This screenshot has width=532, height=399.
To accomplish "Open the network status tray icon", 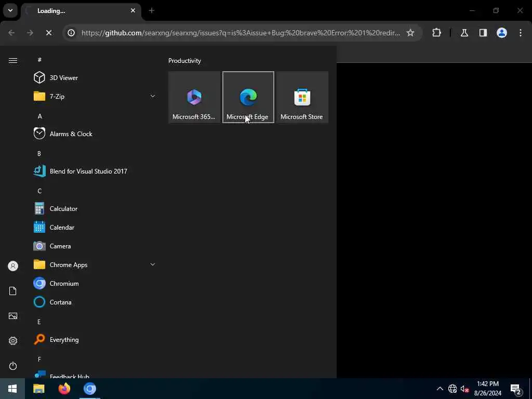I will pyautogui.click(x=453, y=389).
